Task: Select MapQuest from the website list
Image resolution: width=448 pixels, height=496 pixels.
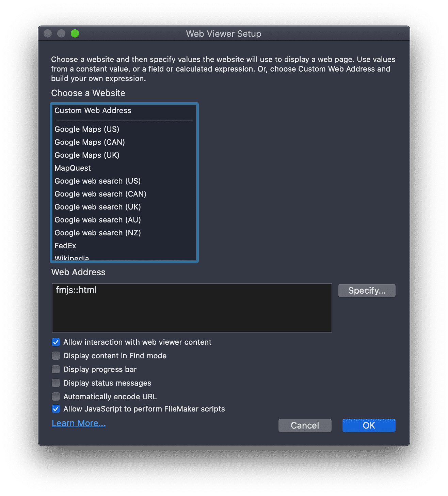Action: click(x=124, y=168)
